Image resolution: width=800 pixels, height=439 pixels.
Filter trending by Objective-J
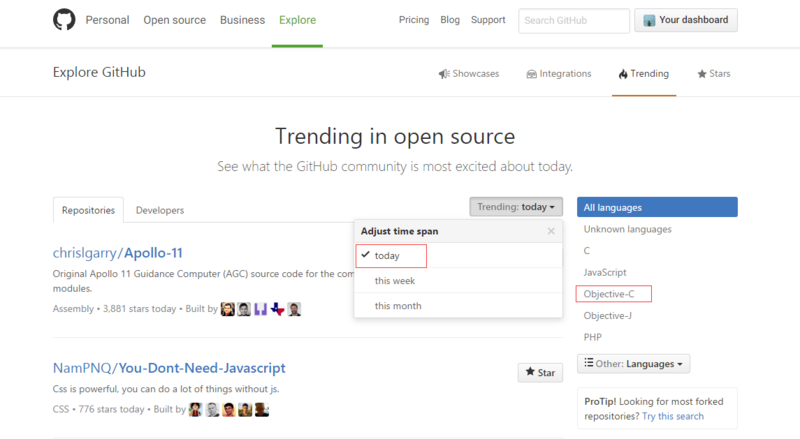[x=608, y=315]
